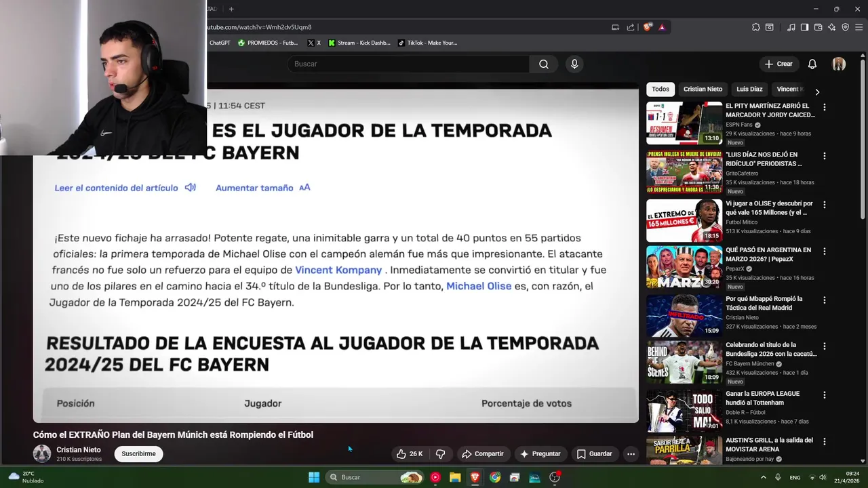Open Mbappé Real Madrid video thumbnail
868x488 pixels.
click(684, 316)
